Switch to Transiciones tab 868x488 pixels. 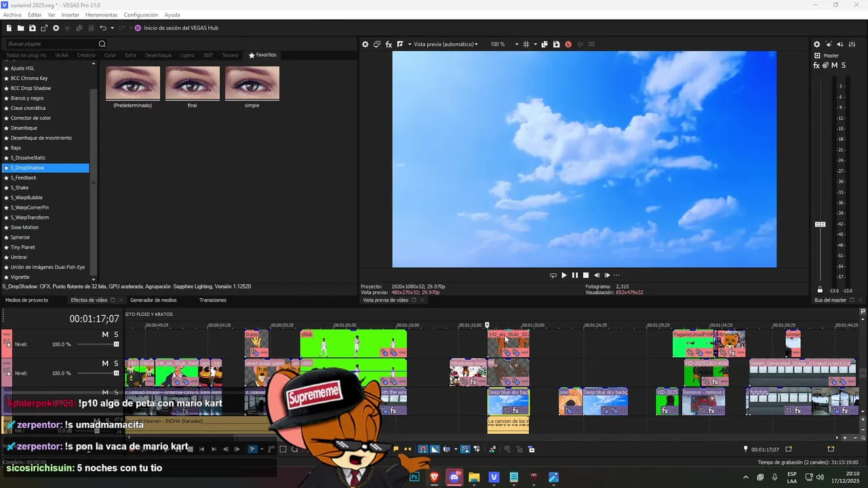point(213,300)
